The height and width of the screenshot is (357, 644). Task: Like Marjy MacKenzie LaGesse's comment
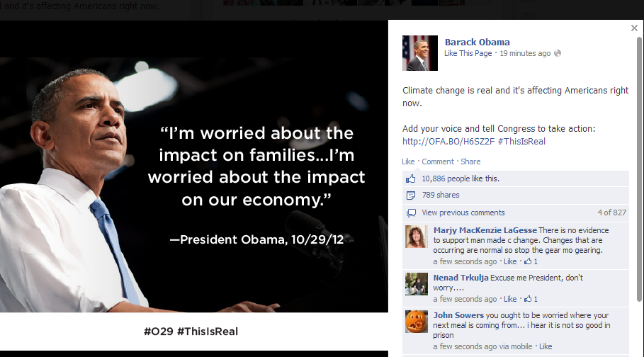point(510,261)
